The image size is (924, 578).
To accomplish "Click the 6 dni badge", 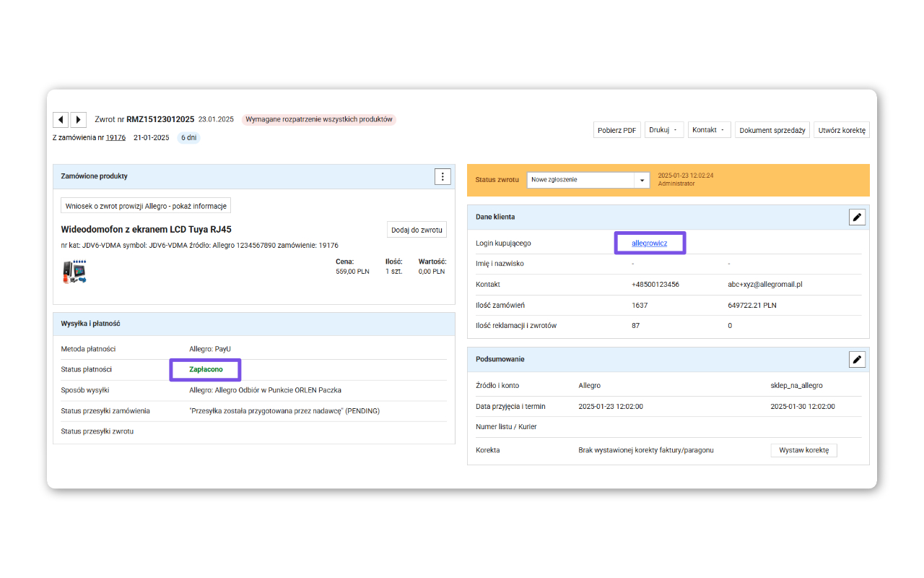I will [x=188, y=137].
